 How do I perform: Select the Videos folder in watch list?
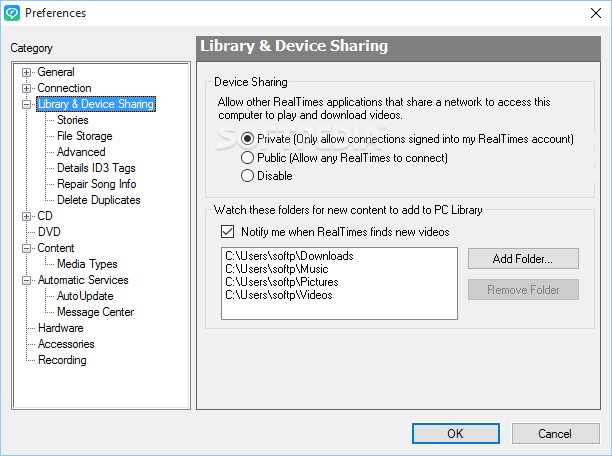pos(279,295)
